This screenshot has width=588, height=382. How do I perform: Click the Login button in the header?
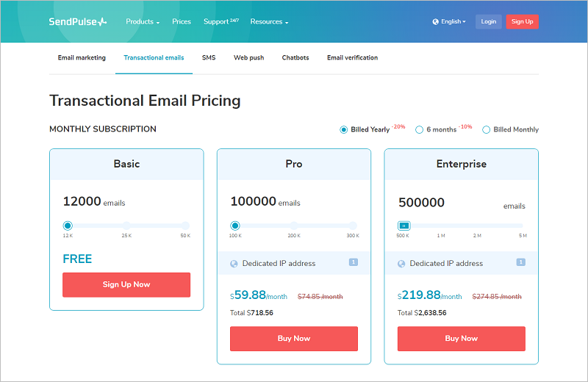pyautogui.click(x=489, y=22)
